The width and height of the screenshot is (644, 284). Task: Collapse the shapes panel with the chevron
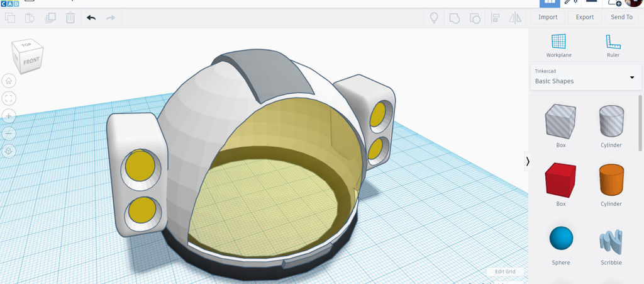click(x=528, y=162)
